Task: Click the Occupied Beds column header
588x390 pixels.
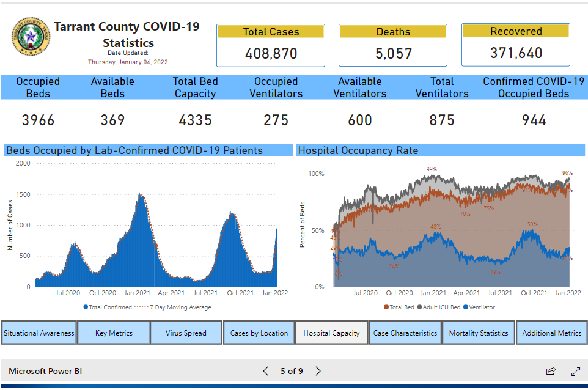Action: 38,87
